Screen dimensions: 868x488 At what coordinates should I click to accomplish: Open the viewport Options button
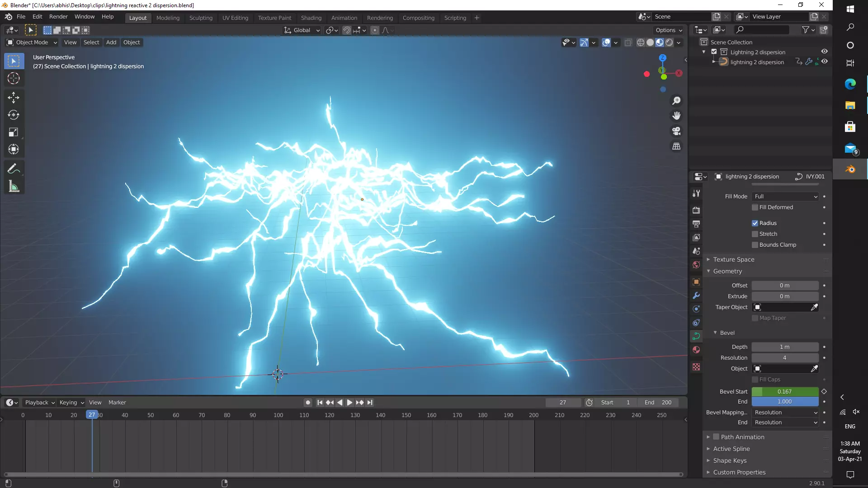click(669, 30)
